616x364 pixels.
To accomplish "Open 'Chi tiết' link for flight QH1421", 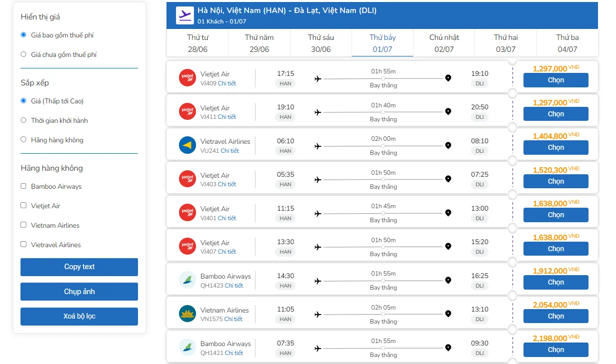I will pyautogui.click(x=234, y=353).
